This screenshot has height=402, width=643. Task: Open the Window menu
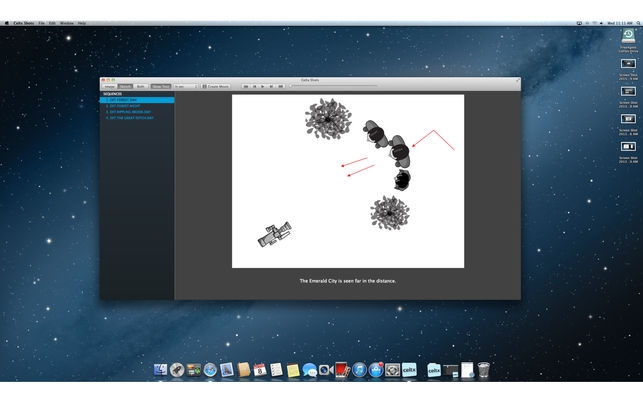point(67,23)
